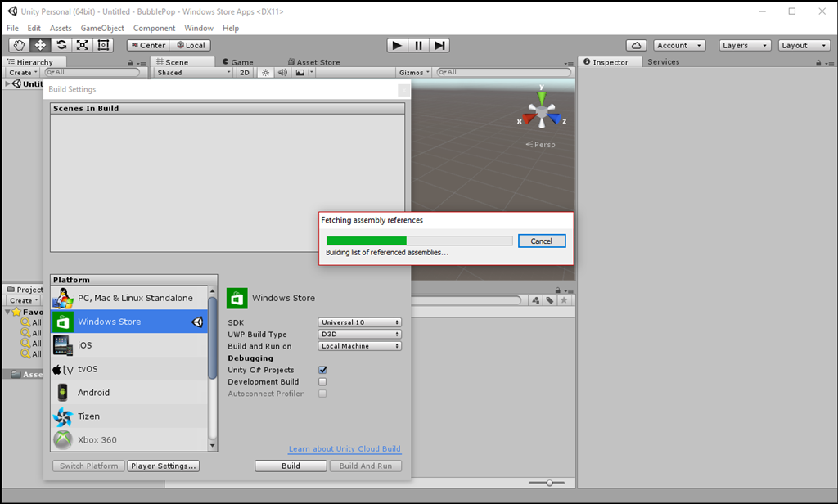Toggle 2D scene view mode
This screenshot has height=504, width=838.
pyautogui.click(x=245, y=72)
